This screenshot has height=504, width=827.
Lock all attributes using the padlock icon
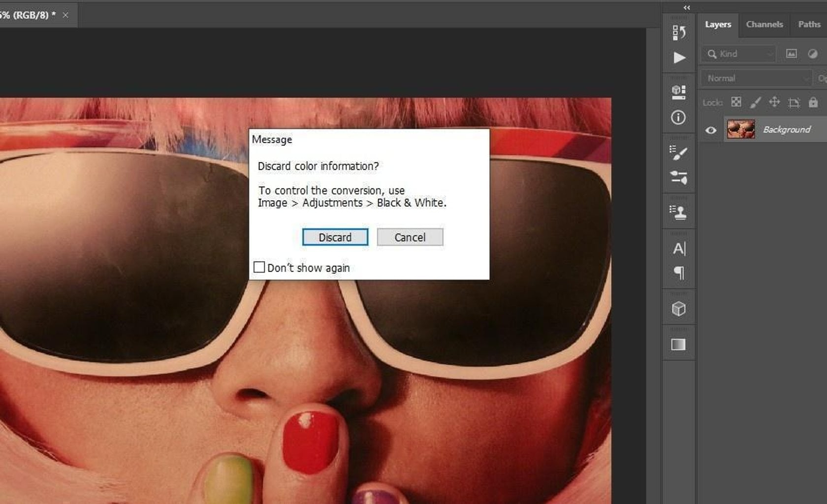tap(813, 102)
